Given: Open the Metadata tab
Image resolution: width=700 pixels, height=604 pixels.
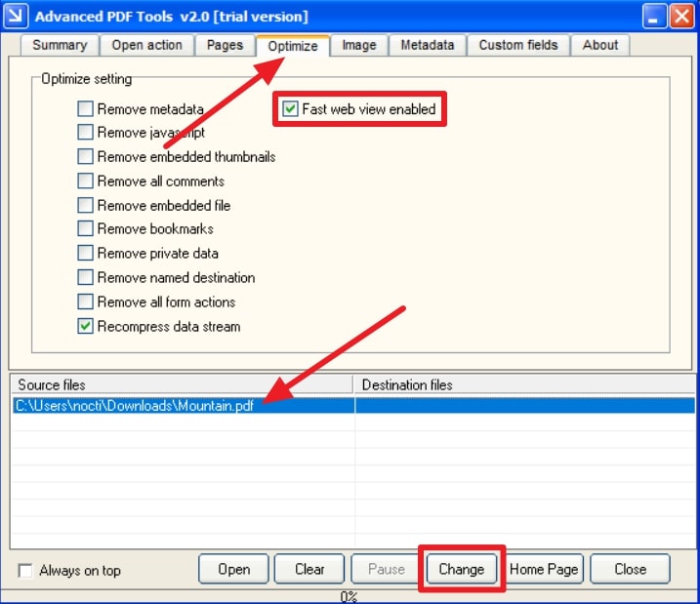Looking at the screenshot, I should coord(428,45).
